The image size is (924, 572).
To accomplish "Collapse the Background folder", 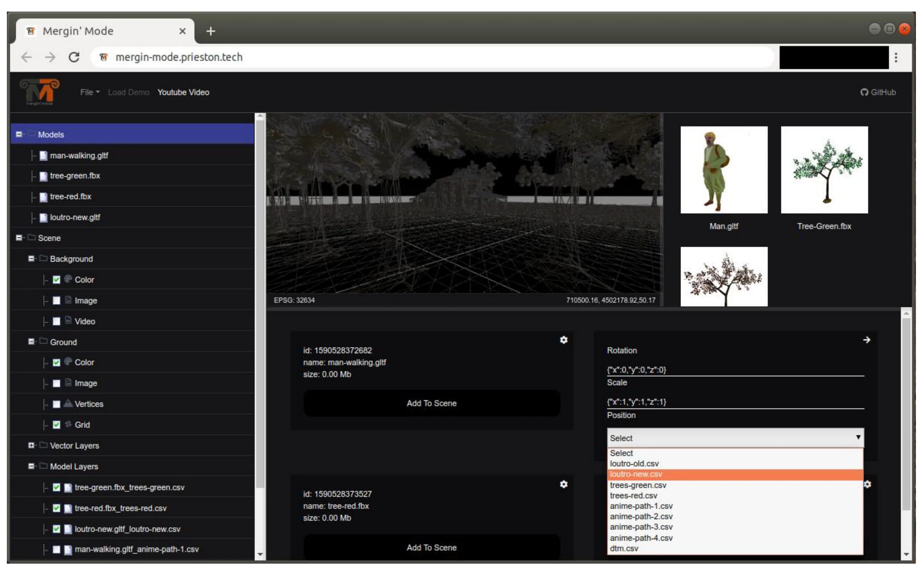I will [31, 259].
